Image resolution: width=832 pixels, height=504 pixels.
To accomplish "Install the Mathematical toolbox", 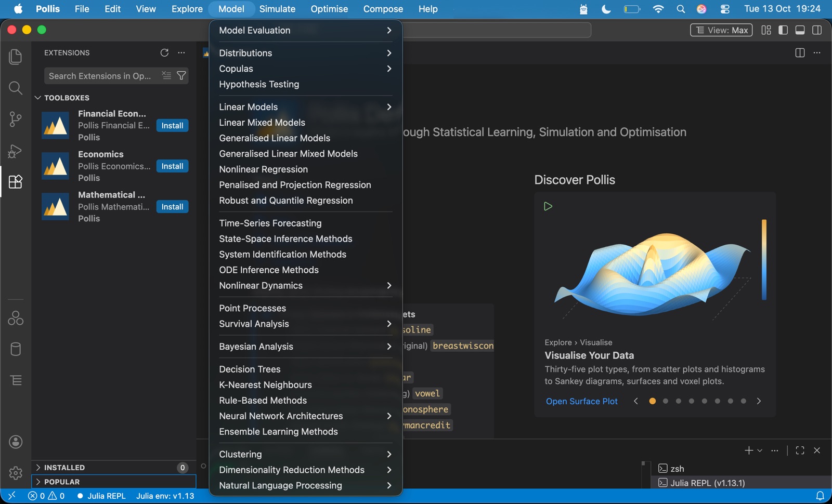I will tap(172, 207).
